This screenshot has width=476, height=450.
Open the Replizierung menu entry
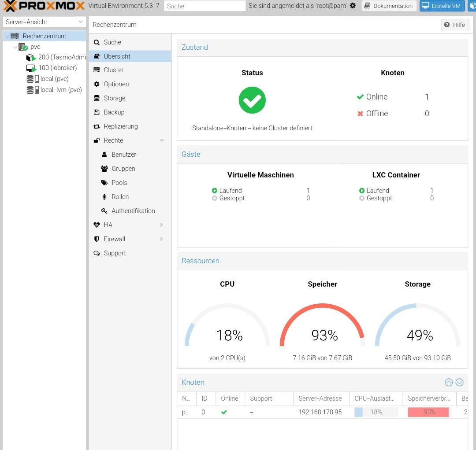[x=130, y=126]
